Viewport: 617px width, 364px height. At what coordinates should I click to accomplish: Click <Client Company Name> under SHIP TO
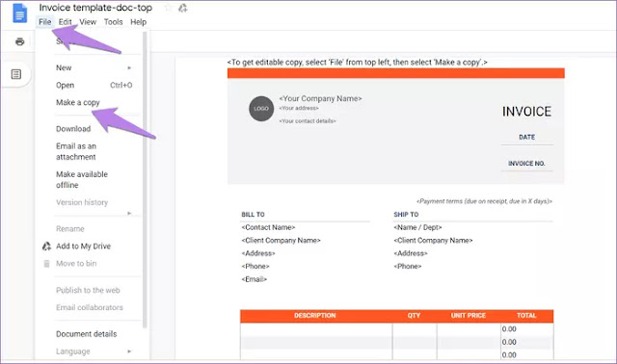pyautogui.click(x=433, y=241)
